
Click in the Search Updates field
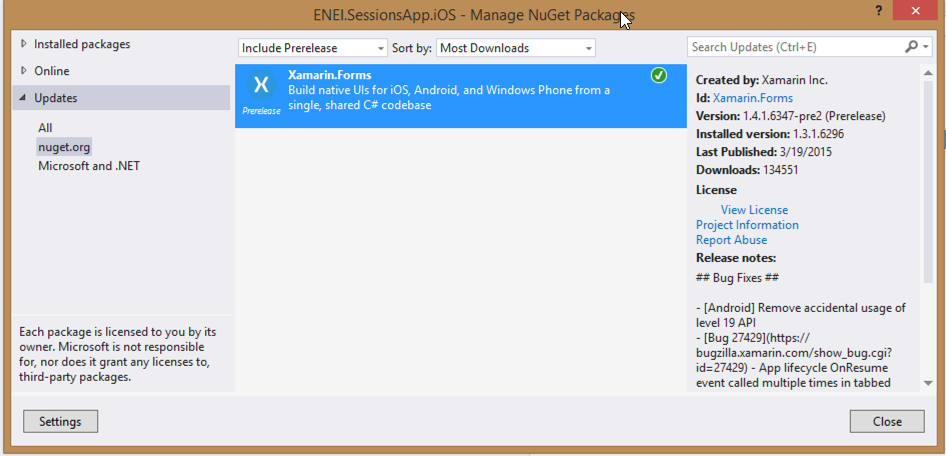click(x=795, y=47)
